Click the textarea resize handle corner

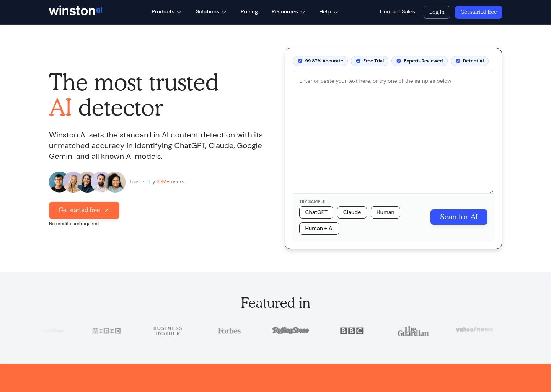[x=491, y=191]
